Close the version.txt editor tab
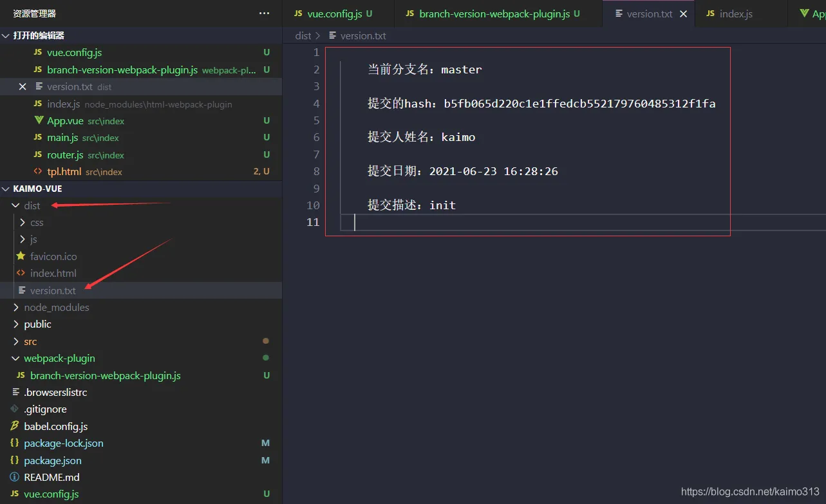The height and width of the screenshot is (504, 826). click(x=684, y=14)
